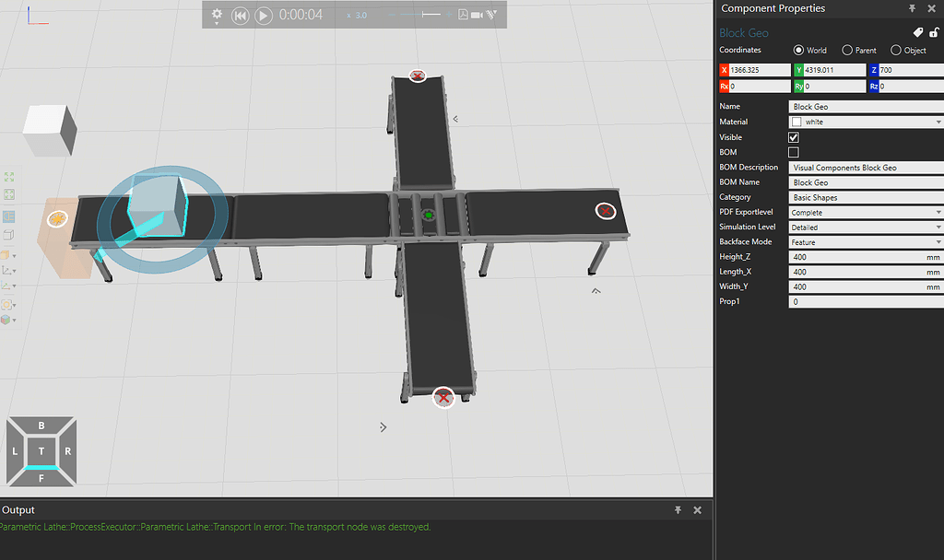Click the video camera record icon
The image size is (944, 560).
[478, 15]
